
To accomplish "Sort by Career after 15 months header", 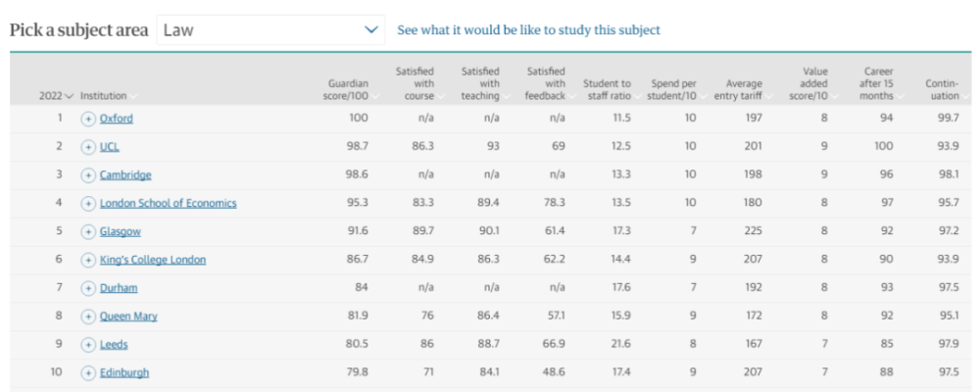I will 877,84.
